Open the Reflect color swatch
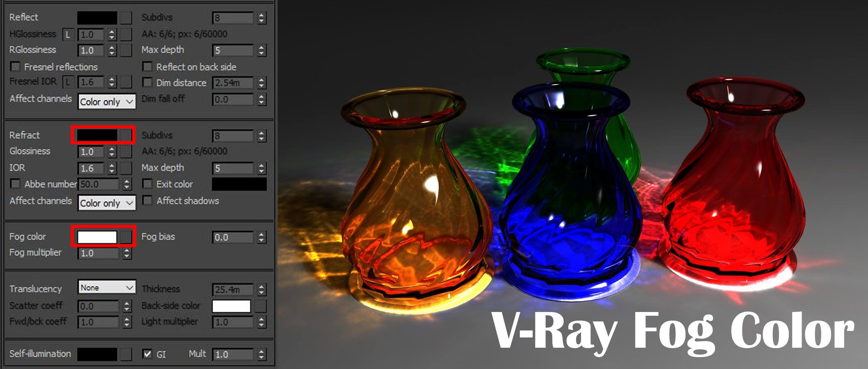Screen dimensions: 868x369 (x=97, y=18)
